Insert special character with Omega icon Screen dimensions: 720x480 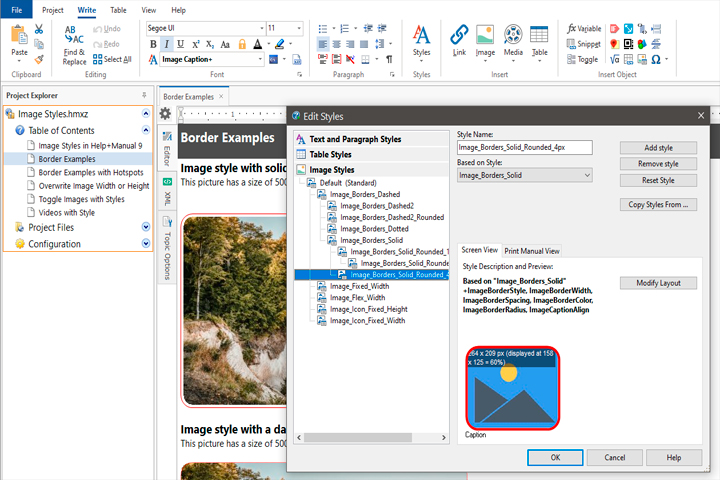click(656, 59)
